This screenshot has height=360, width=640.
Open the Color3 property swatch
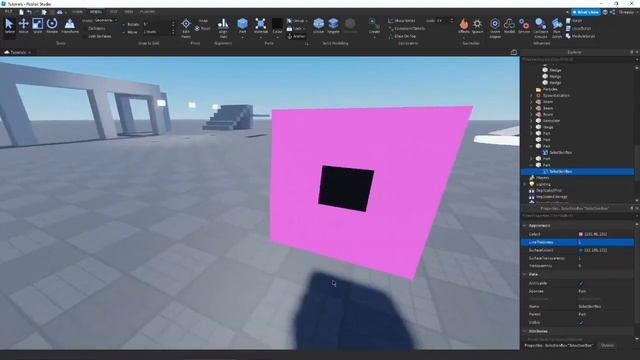(580, 234)
